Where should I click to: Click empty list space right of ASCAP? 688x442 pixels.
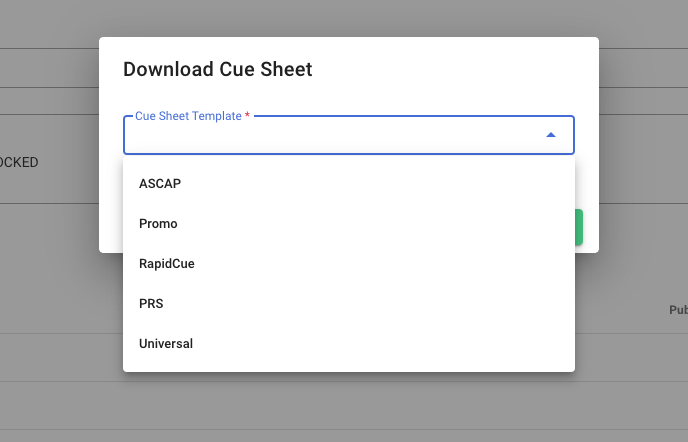pos(400,184)
